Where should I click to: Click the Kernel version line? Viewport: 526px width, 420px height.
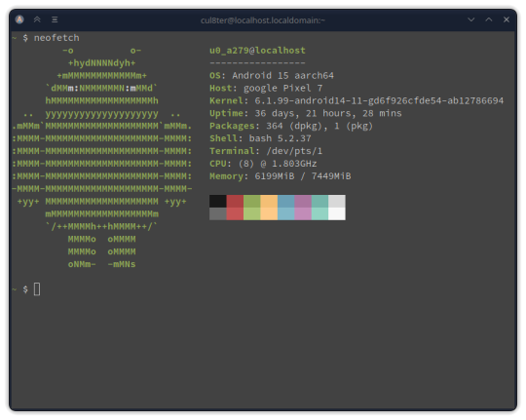357,100
